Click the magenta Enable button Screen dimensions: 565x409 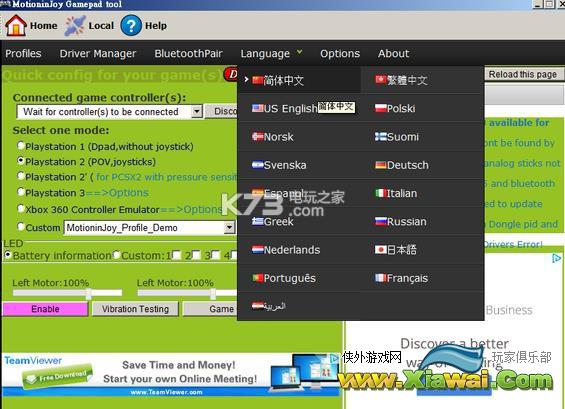[45, 309]
